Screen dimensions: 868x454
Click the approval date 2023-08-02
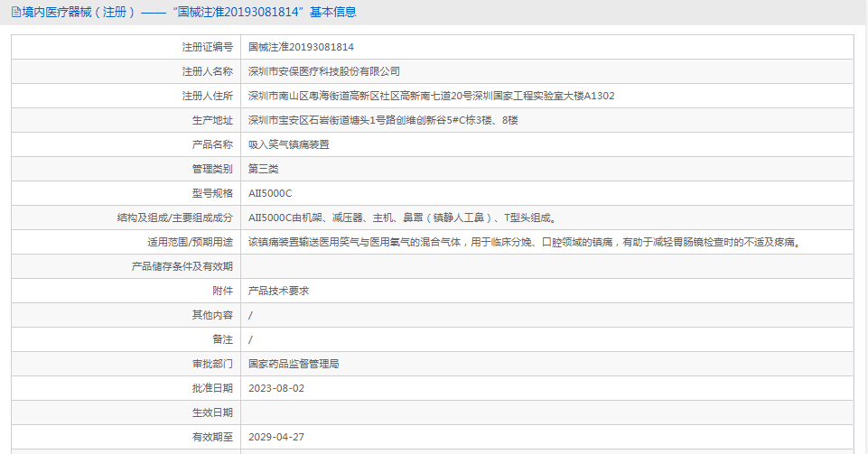click(276, 388)
